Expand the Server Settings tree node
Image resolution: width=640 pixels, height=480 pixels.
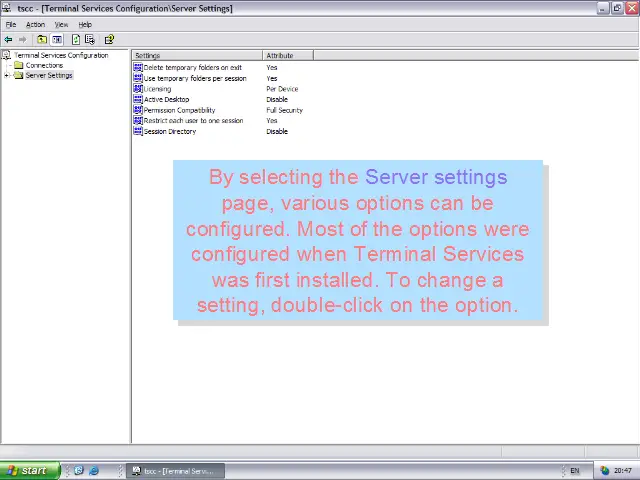click(x=6, y=76)
